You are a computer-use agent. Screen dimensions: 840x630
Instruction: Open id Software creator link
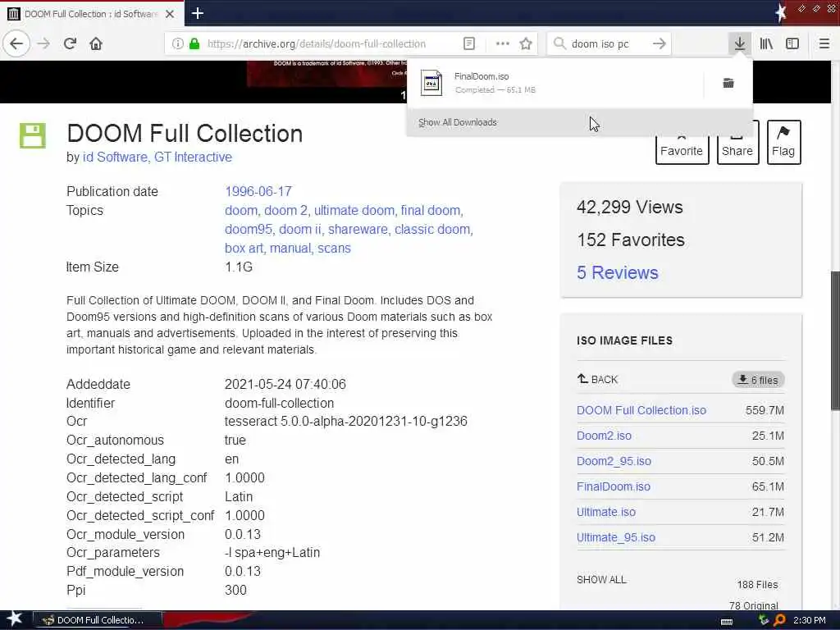tap(114, 157)
